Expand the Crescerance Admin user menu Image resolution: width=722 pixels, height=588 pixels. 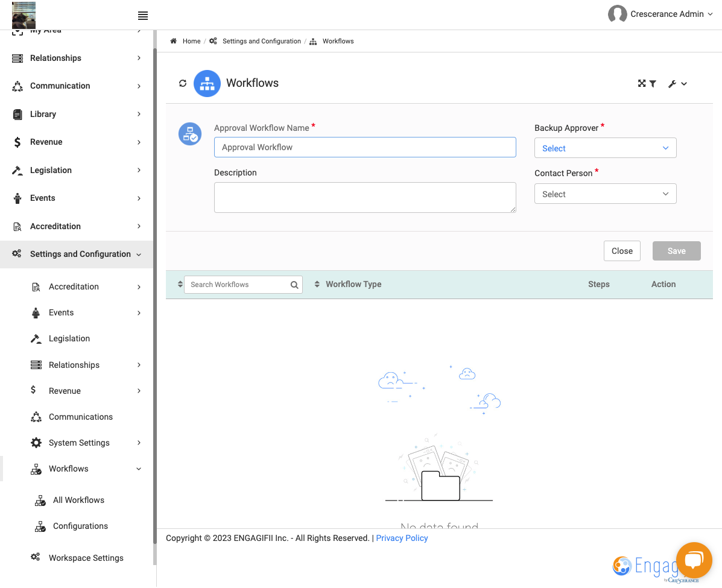click(x=709, y=14)
